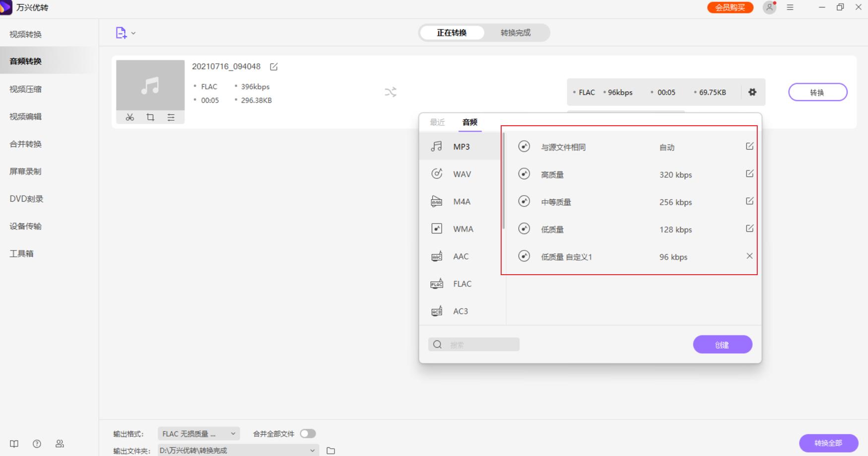Screen dimensions: 868x456
Task: Rename 20210716_094048 via the pencil icon
Action: click(274, 67)
